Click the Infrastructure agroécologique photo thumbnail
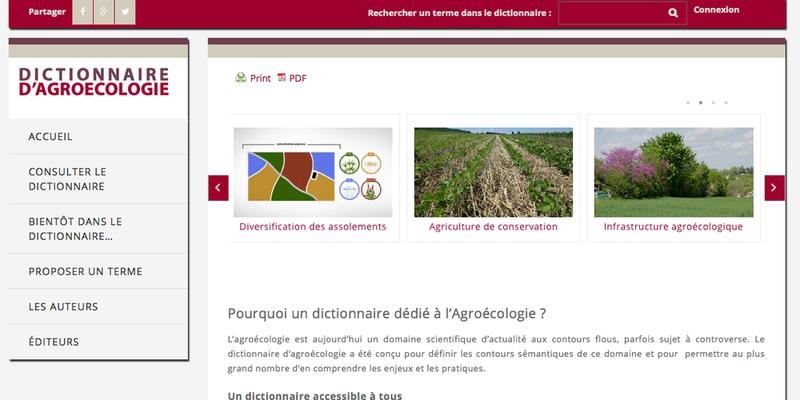The width and height of the screenshot is (800, 400). pyautogui.click(x=673, y=172)
